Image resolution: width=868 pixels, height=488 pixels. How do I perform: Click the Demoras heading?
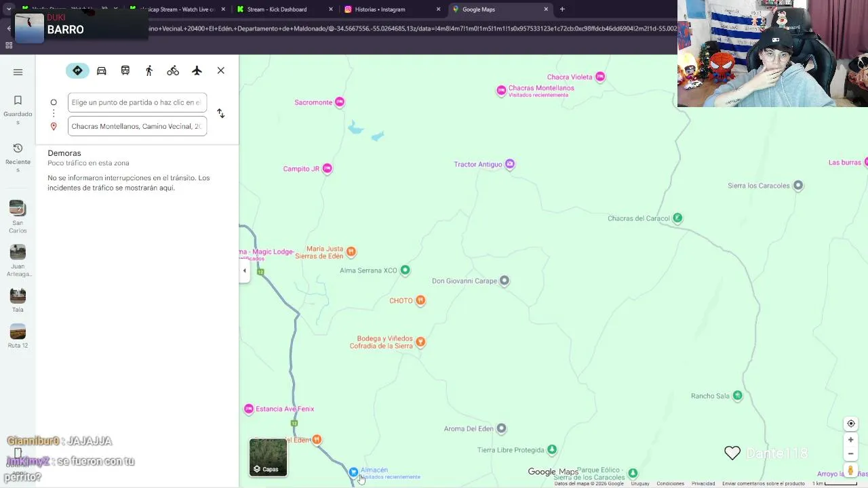64,153
